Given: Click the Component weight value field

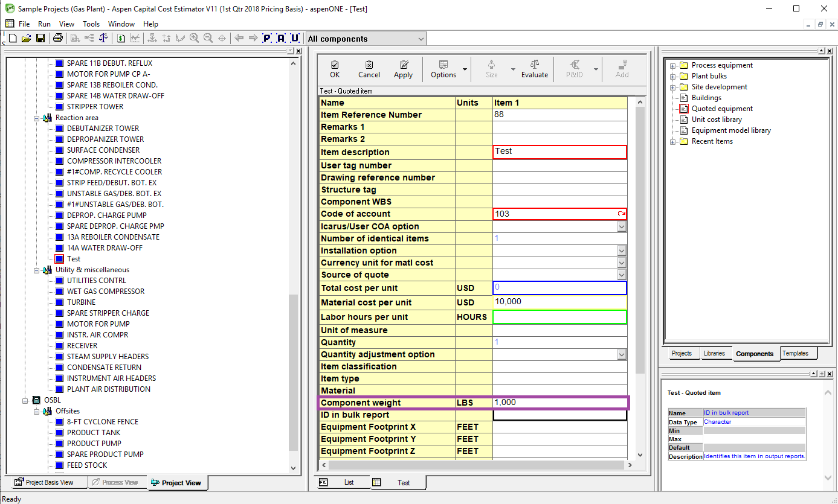Looking at the screenshot, I should coord(559,403).
